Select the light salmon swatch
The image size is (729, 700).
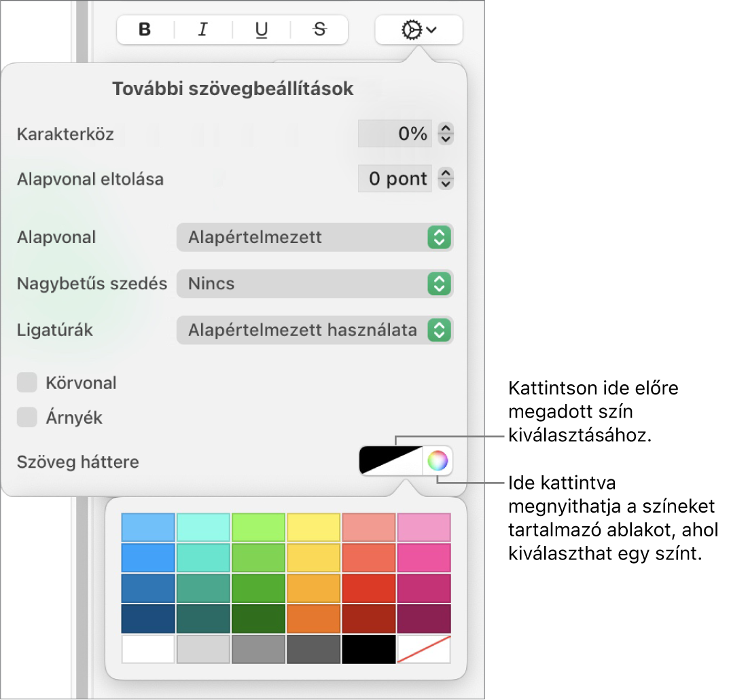tap(369, 528)
